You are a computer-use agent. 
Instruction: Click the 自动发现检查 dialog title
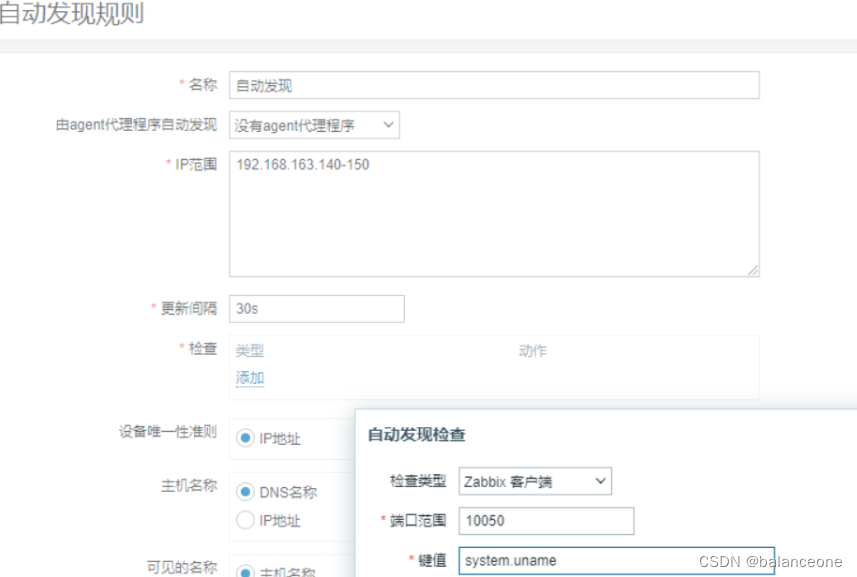416,435
